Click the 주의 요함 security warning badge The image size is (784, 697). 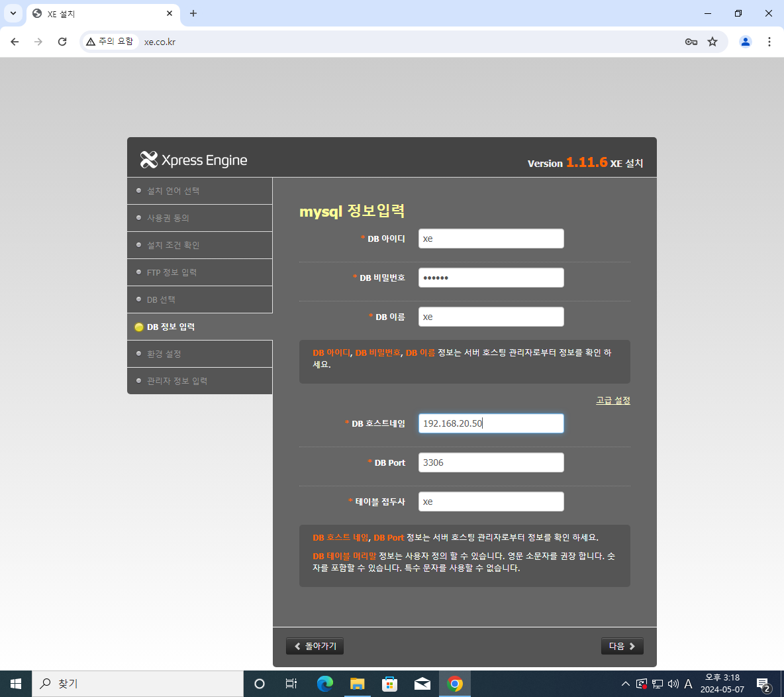point(110,42)
